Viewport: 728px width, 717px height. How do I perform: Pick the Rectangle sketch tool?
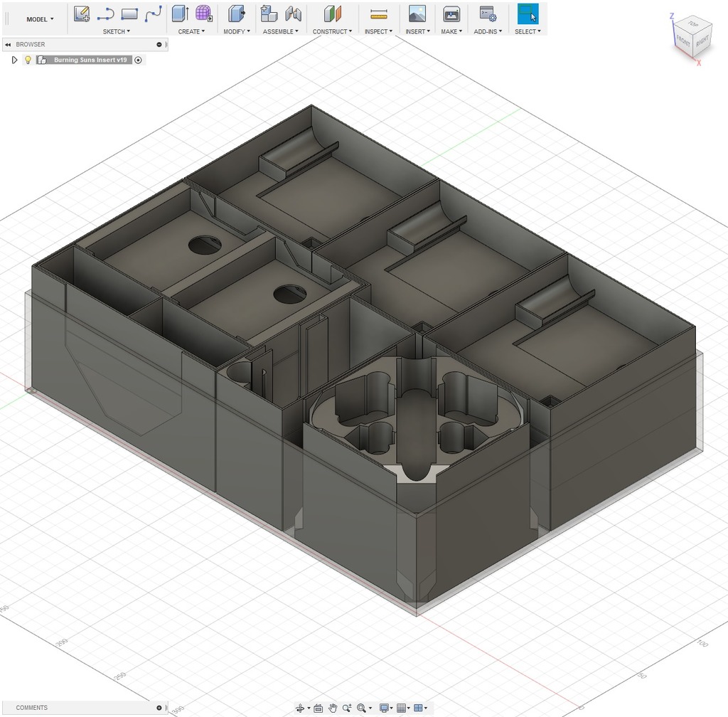tap(129, 14)
